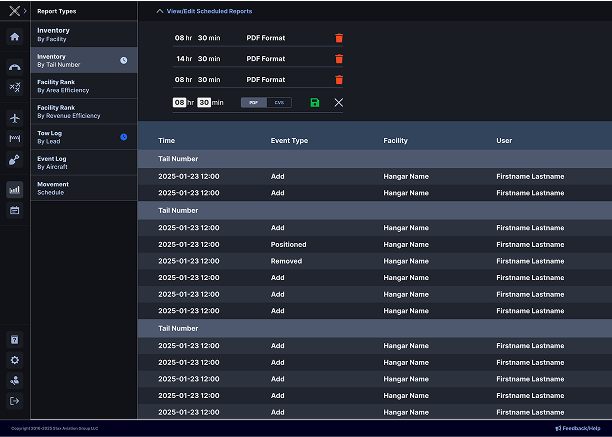Switch the report format toggle to PDF
Viewport: 612px width, 437px height.
[254, 103]
